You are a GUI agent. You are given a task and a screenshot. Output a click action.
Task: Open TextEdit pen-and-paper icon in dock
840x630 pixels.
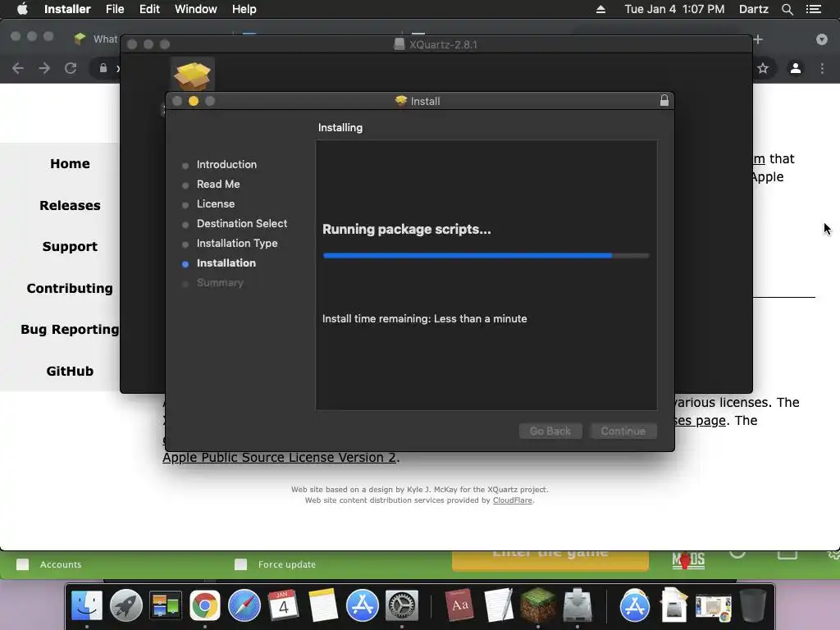click(498, 606)
